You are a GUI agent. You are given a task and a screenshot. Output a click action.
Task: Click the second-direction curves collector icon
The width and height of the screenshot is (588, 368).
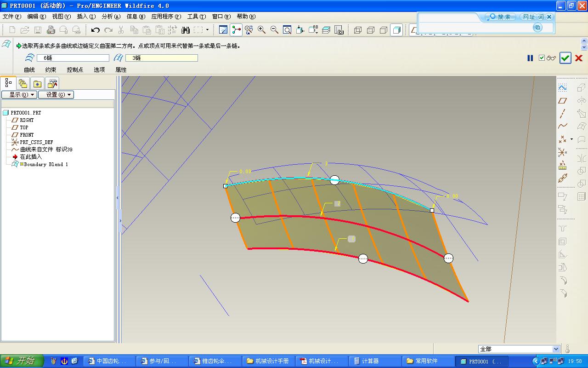118,58
